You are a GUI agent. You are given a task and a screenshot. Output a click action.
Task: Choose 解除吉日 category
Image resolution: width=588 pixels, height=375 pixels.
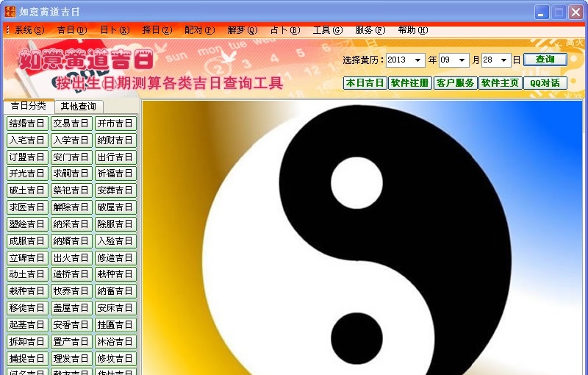(x=71, y=207)
